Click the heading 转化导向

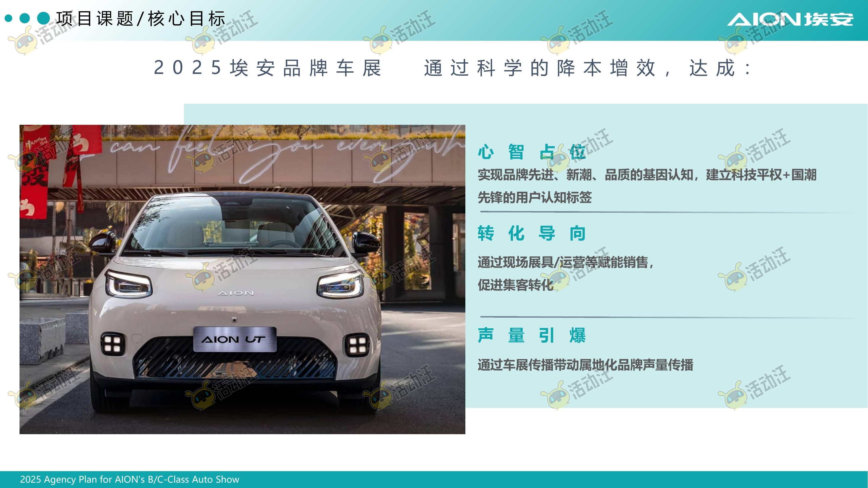(x=532, y=233)
